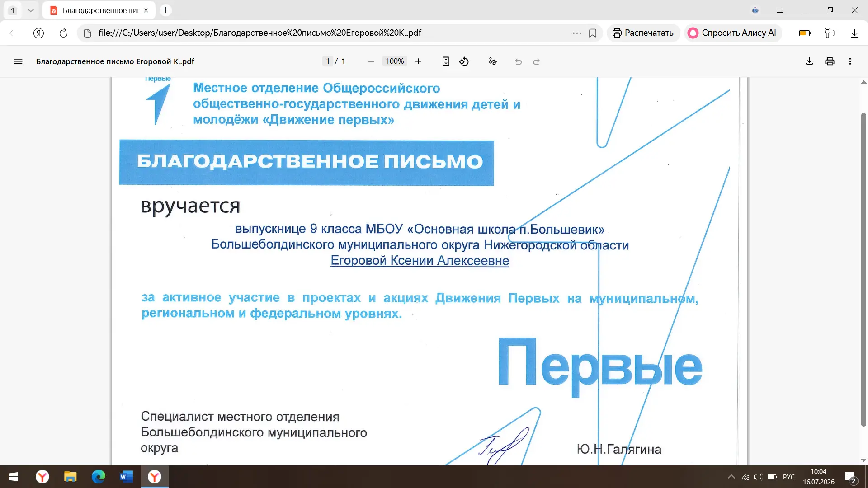Open the browser extensions icon

pos(829,33)
